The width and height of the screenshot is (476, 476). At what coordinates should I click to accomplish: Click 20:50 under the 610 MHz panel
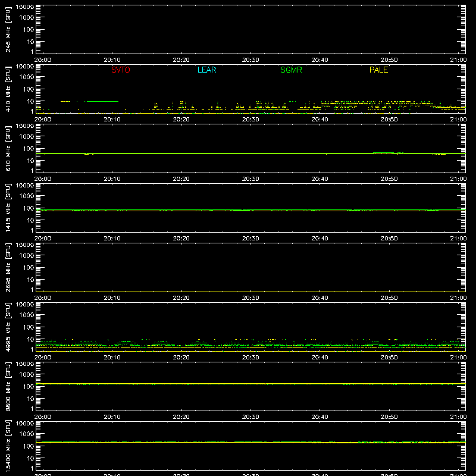coord(389,179)
